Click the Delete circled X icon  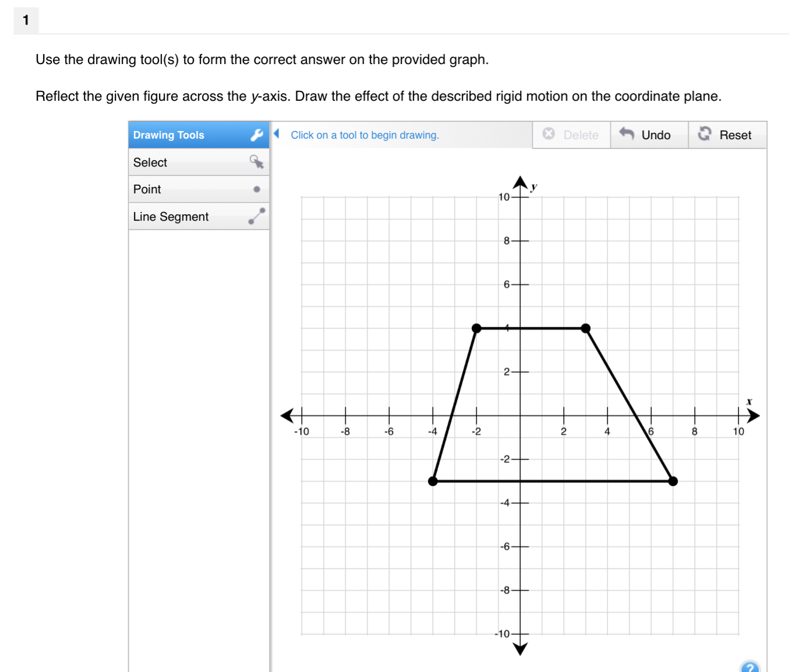(549, 135)
